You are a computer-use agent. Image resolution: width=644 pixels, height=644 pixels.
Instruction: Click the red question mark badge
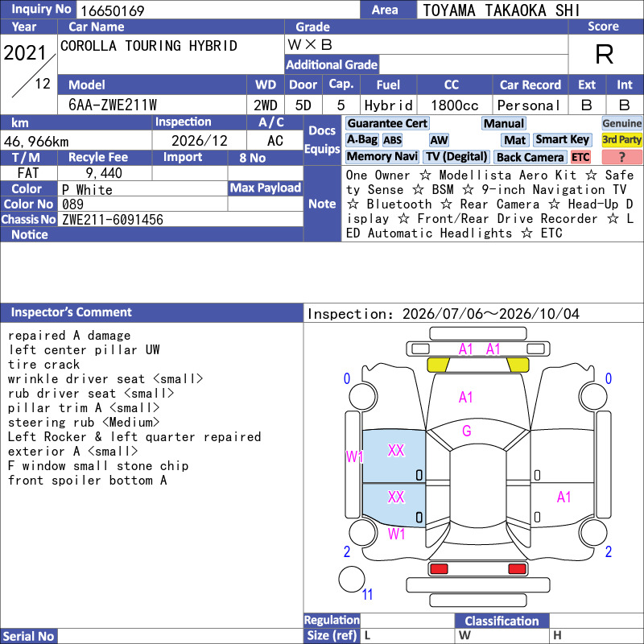[621, 157]
